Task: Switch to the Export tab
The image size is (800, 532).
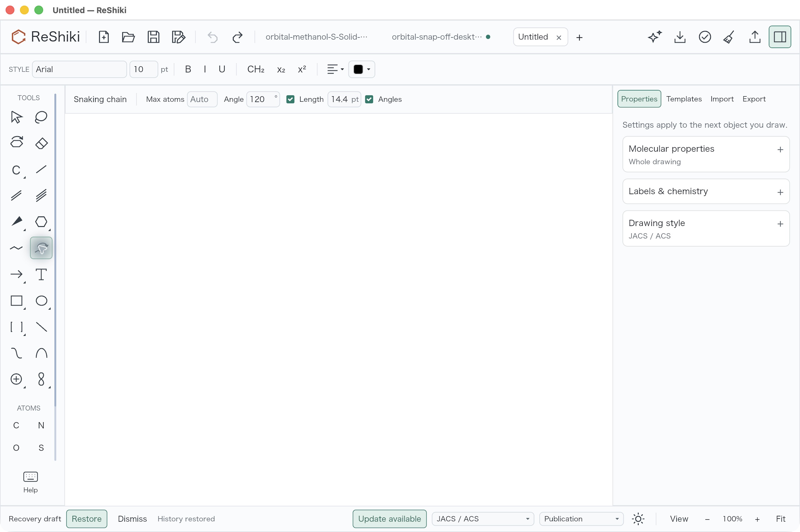Action: coord(754,99)
